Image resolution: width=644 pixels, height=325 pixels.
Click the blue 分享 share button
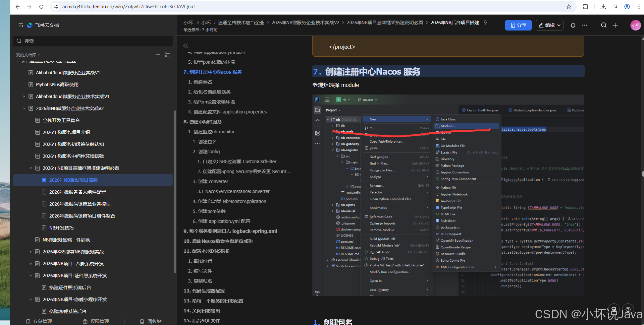point(518,25)
